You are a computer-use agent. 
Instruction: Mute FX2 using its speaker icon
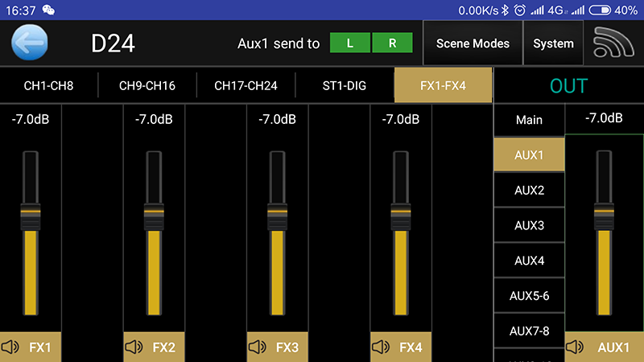(134, 348)
